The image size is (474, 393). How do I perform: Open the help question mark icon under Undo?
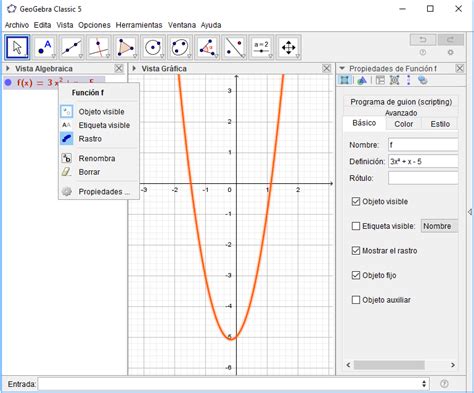click(x=423, y=53)
